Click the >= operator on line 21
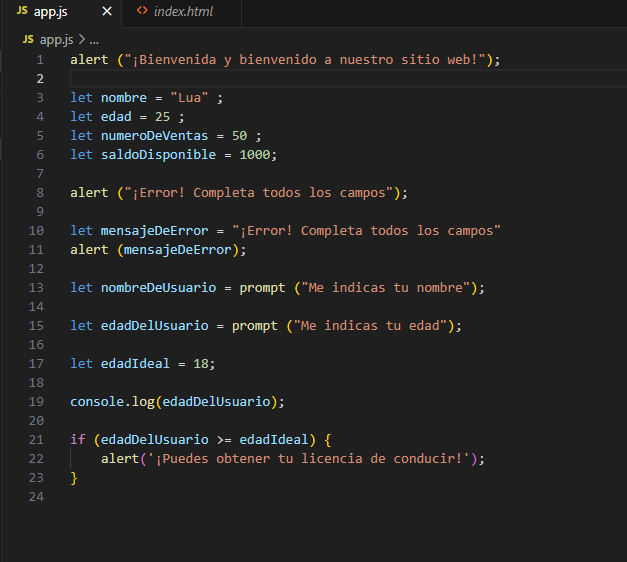Screen dimensions: 627x562 (224, 440)
